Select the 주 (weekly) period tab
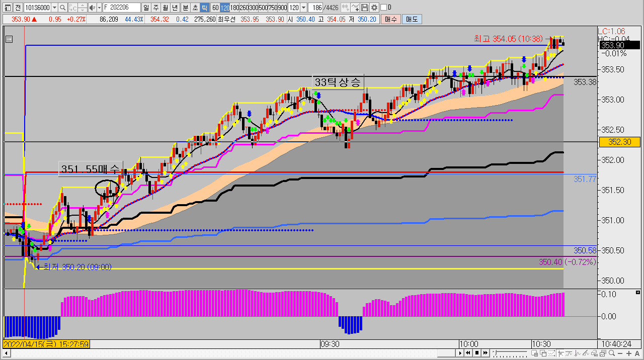Viewport: 644px width, 360px height. (x=155, y=8)
